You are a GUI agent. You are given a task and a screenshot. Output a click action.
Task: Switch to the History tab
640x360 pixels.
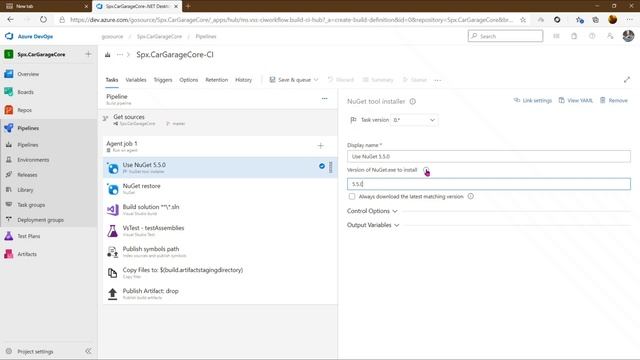pyautogui.click(x=244, y=80)
